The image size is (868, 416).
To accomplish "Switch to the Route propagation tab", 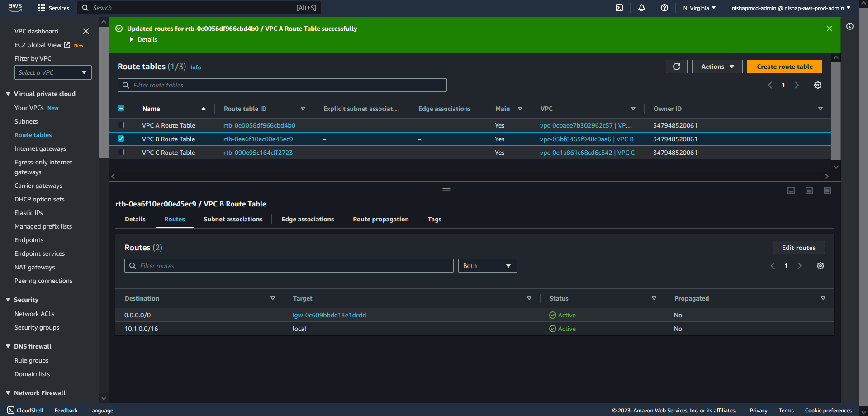I will [x=380, y=219].
